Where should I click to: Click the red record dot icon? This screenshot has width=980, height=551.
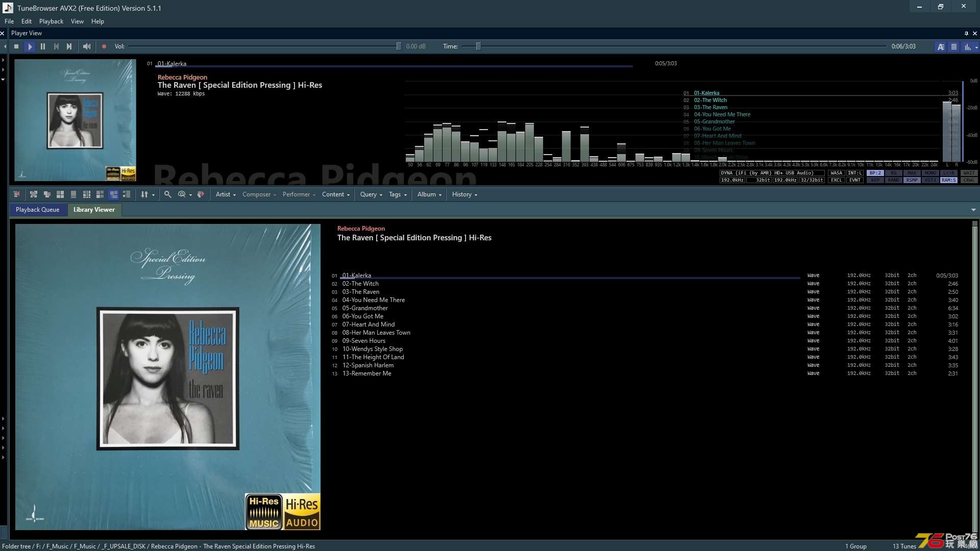104,46
